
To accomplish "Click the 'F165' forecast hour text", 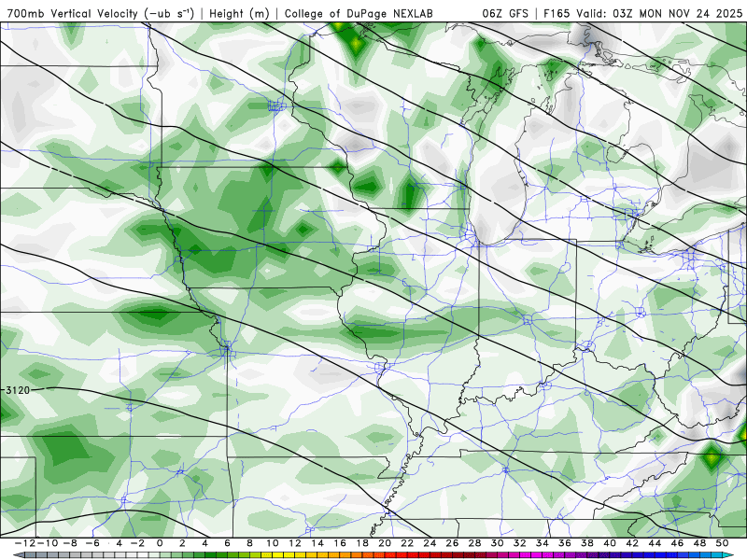I will (x=557, y=13).
